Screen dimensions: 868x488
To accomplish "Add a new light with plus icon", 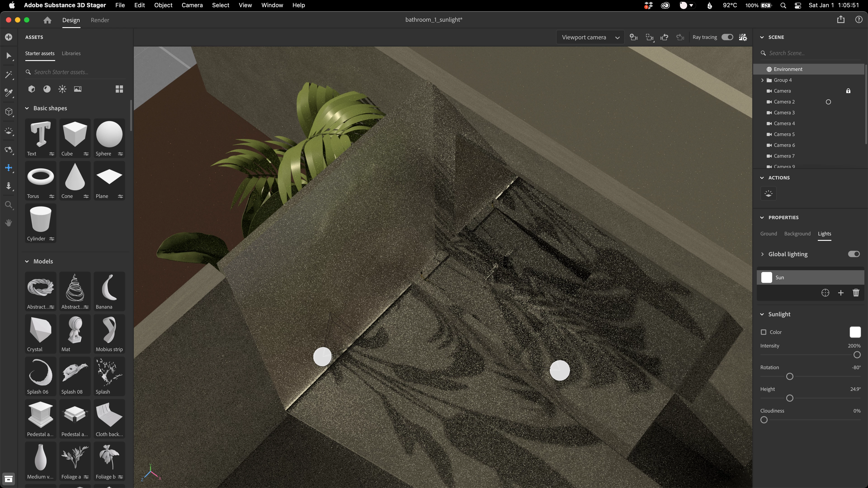I will pos(841,293).
